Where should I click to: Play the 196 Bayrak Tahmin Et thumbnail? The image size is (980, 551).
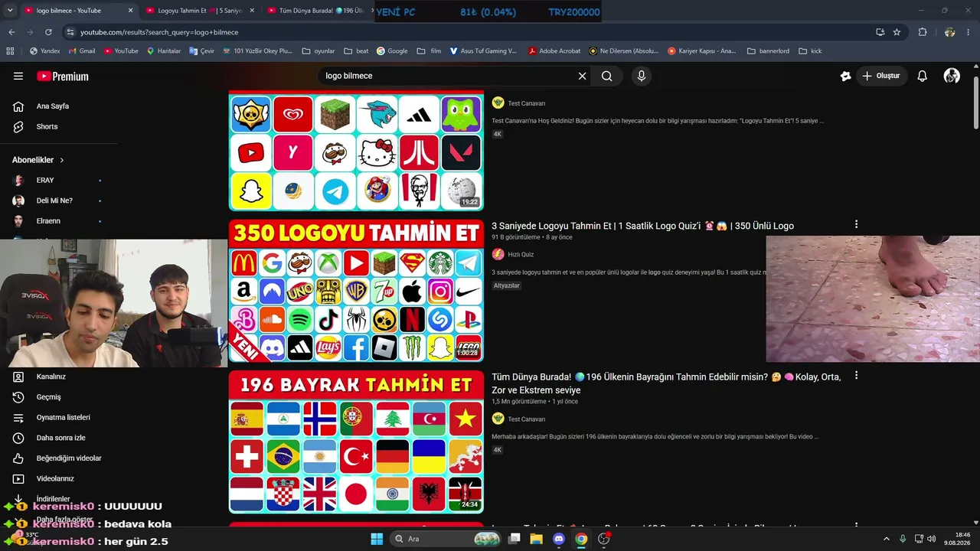pos(356,442)
